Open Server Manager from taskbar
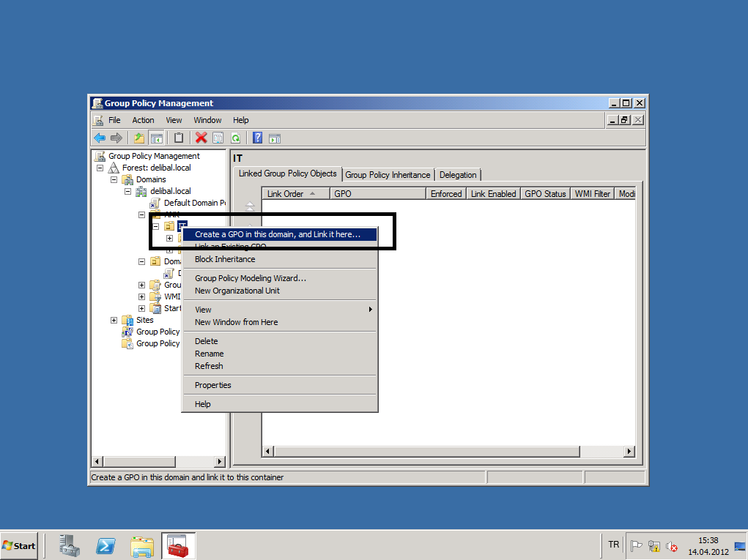Screen dimensions: 748x560 click(70, 546)
